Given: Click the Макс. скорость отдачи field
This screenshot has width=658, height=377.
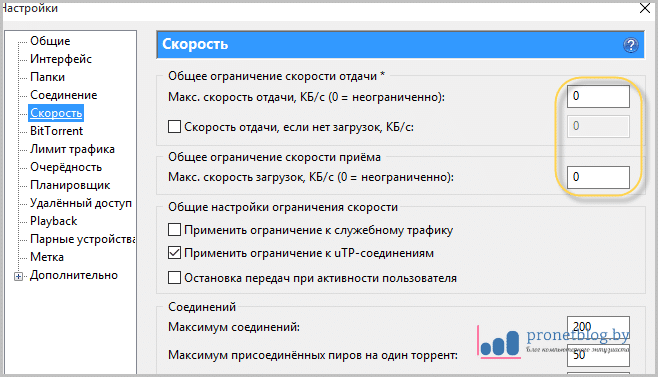Looking at the screenshot, I should [598, 96].
